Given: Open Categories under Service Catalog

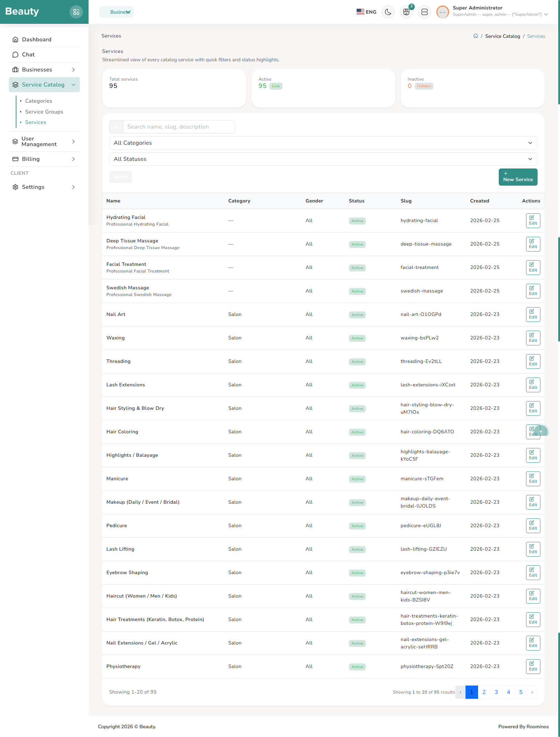Looking at the screenshot, I should [38, 101].
